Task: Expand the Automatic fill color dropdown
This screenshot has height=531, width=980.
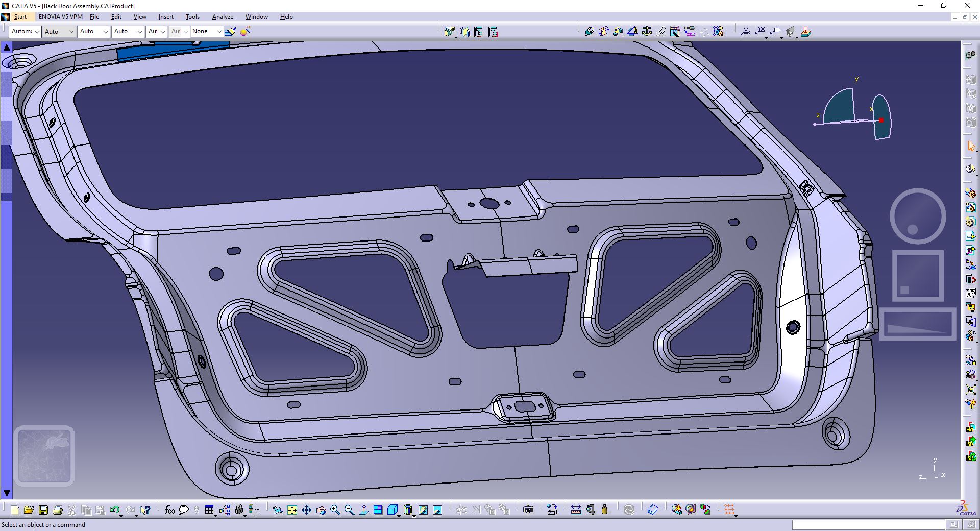Action: [25, 31]
